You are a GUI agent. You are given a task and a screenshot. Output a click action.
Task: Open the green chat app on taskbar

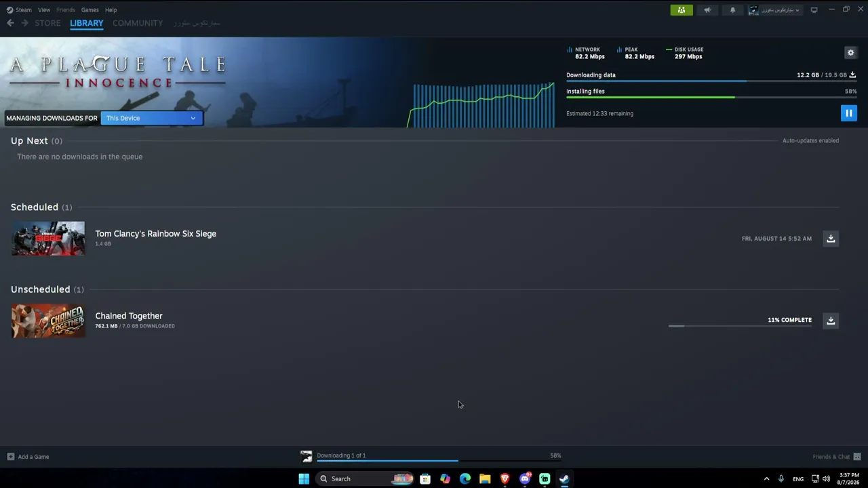click(545, 479)
